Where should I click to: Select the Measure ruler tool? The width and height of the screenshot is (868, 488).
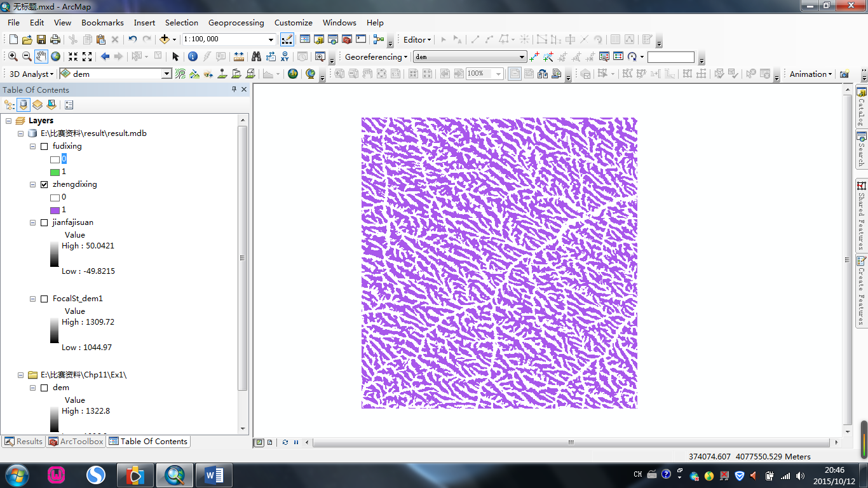coord(238,57)
